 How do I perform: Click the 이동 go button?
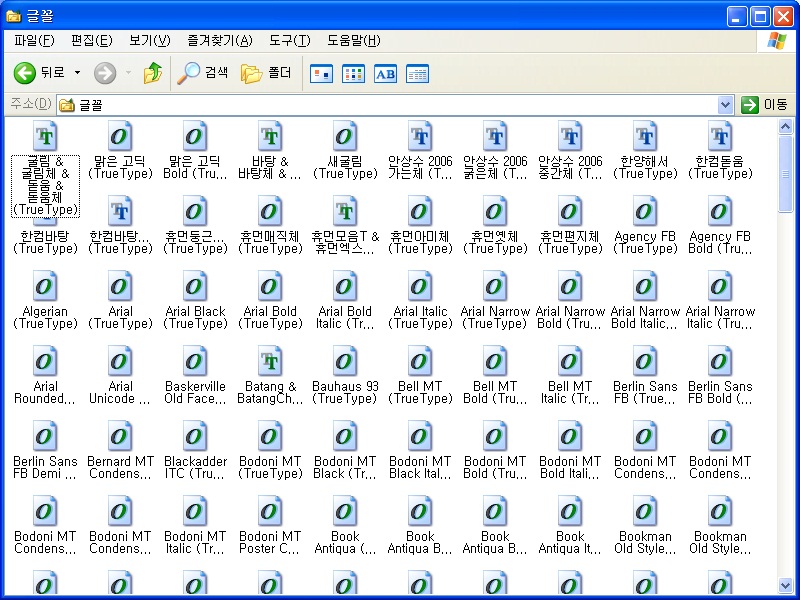point(764,105)
